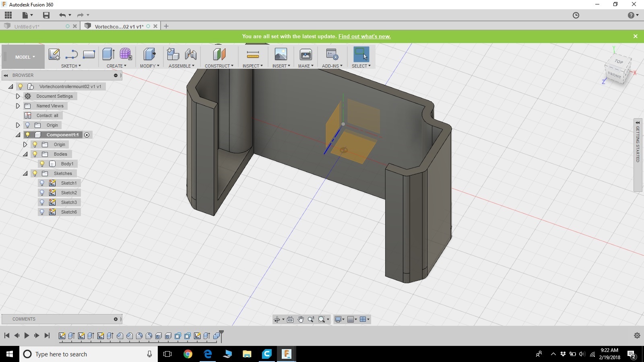Collapse the Sketches folder in browser
The width and height of the screenshot is (644, 362).
[25, 173]
